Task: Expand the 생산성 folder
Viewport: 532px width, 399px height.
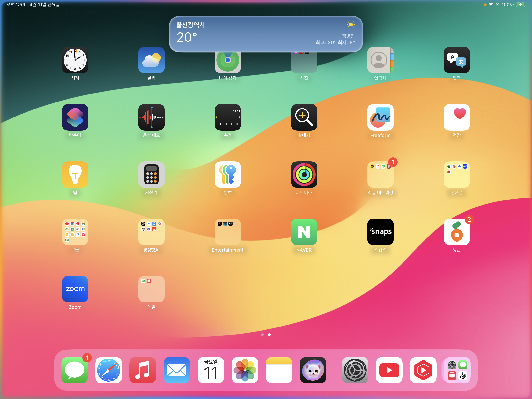Action: click(456, 175)
